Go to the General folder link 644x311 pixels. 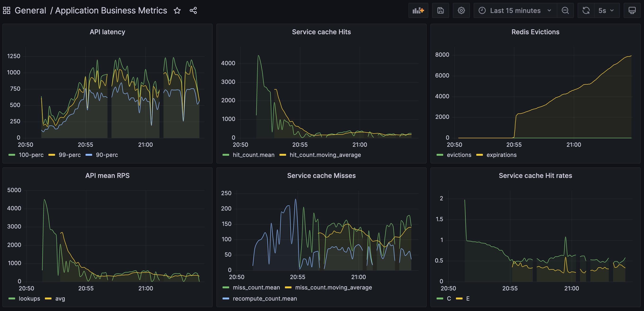click(30, 10)
